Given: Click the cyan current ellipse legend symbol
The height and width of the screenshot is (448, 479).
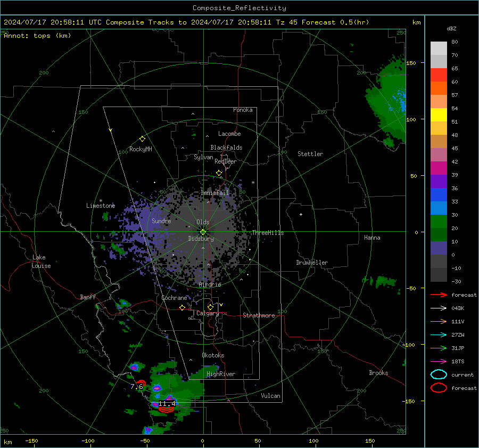Looking at the screenshot, I should (439, 374).
